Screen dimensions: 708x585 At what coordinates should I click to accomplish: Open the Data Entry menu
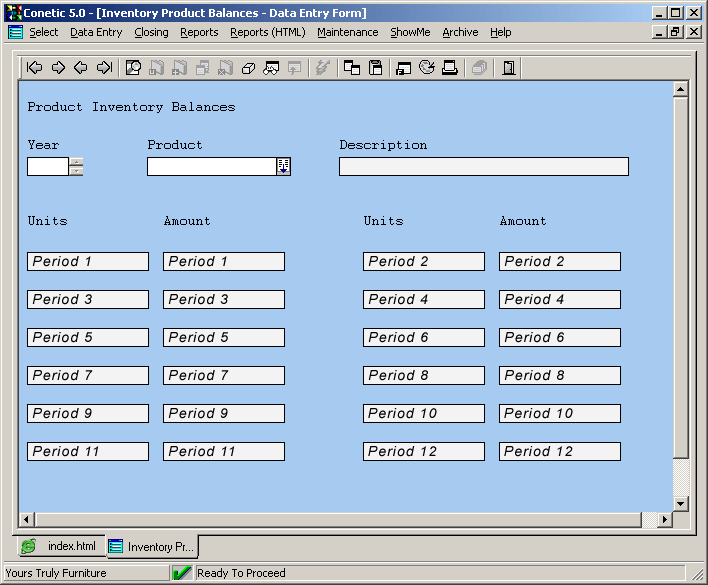click(x=96, y=32)
